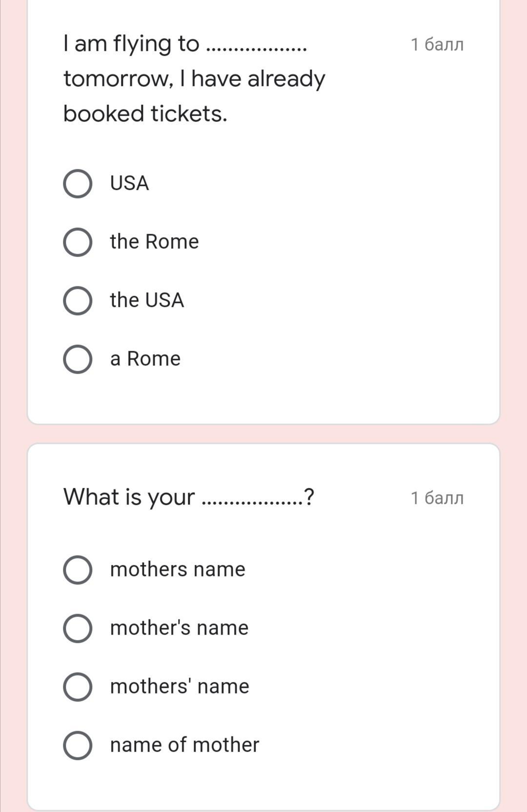Click the 'name of mother' label text
527x812 pixels.
184,745
